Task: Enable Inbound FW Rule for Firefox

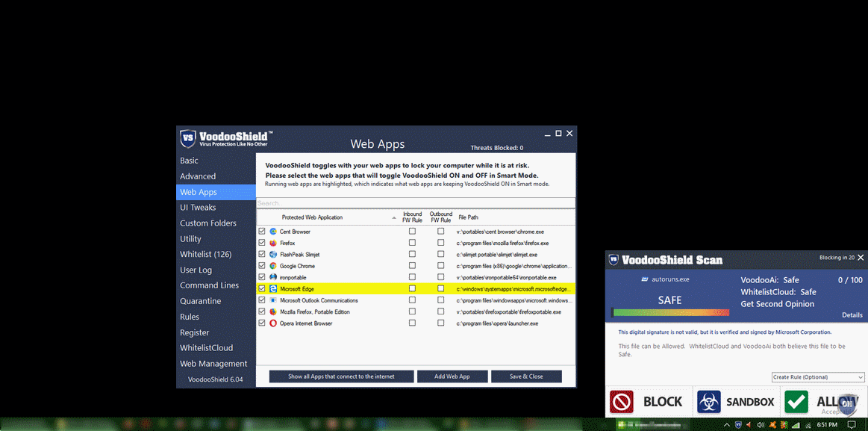Action: click(412, 243)
